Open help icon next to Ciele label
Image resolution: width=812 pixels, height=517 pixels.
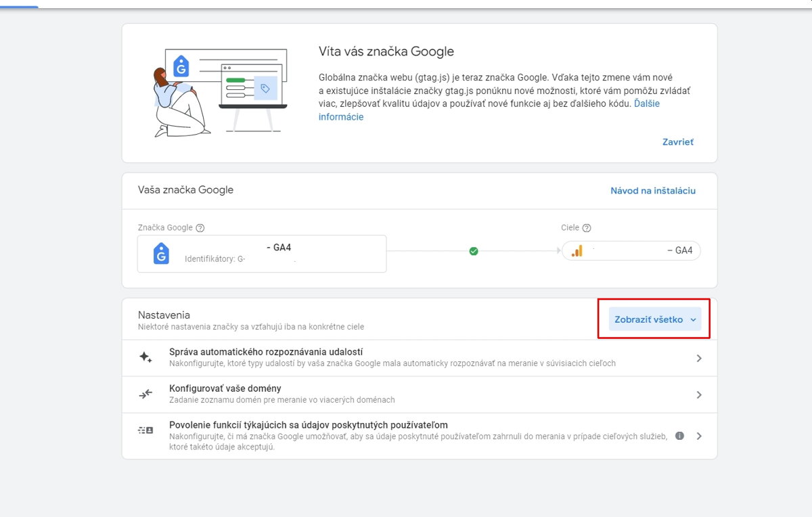(587, 228)
